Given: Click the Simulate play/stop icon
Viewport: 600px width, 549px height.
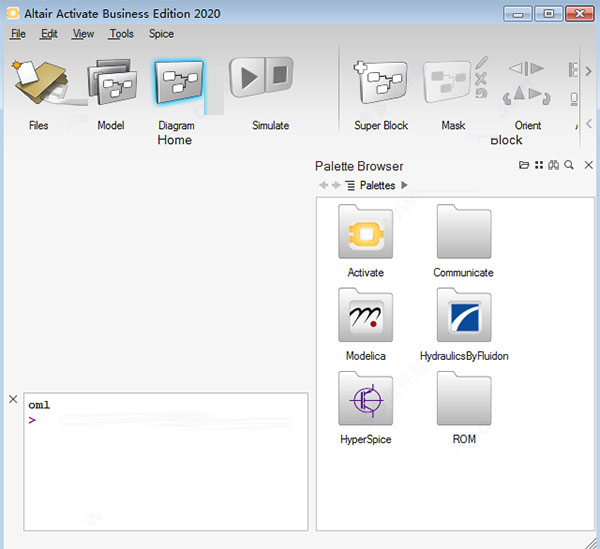Looking at the screenshot, I should click(x=260, y=78).
